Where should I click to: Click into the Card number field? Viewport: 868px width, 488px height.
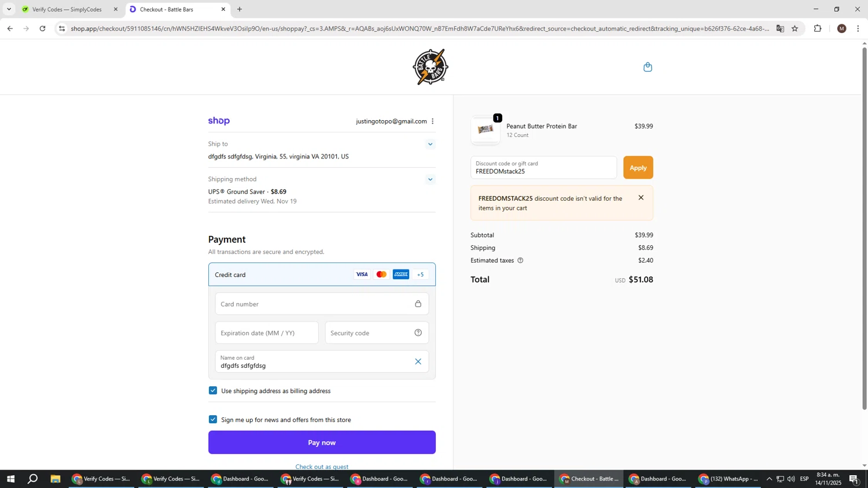point(322,304)
